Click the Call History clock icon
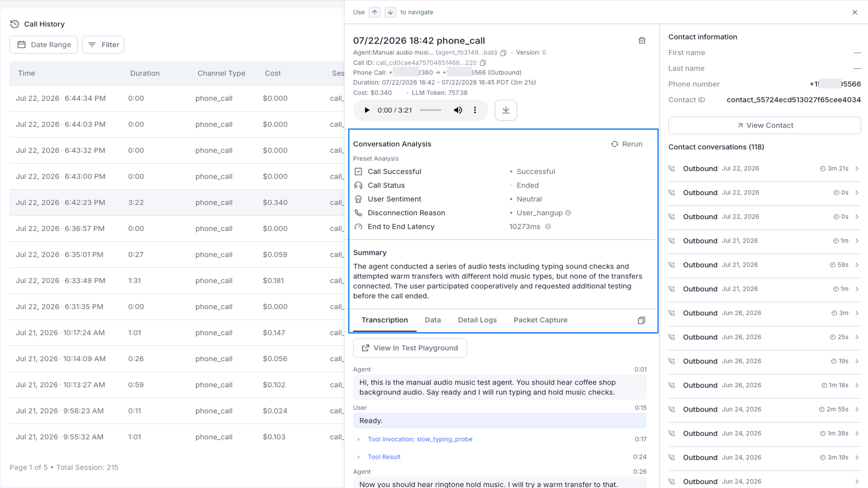Screen dimensions: 868x488 (15, 24)
